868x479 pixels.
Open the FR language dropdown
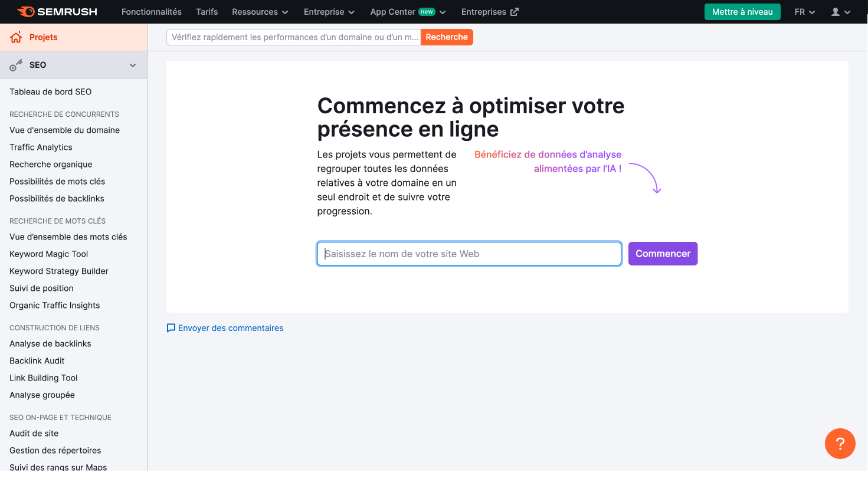[x=805, y=12]
